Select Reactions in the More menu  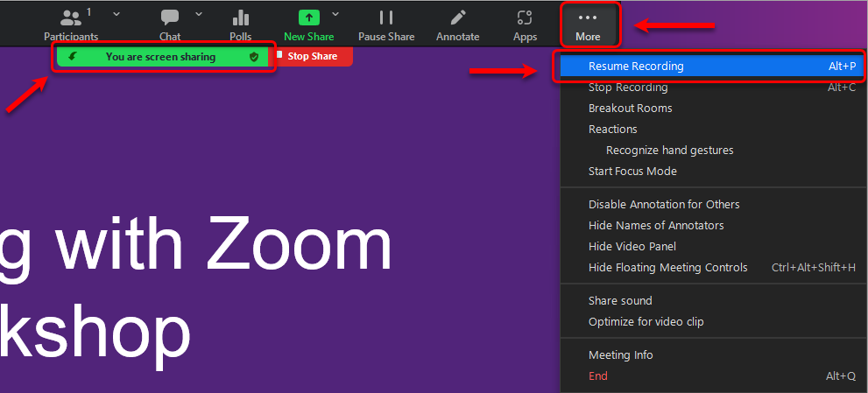[x=711, y=130]
